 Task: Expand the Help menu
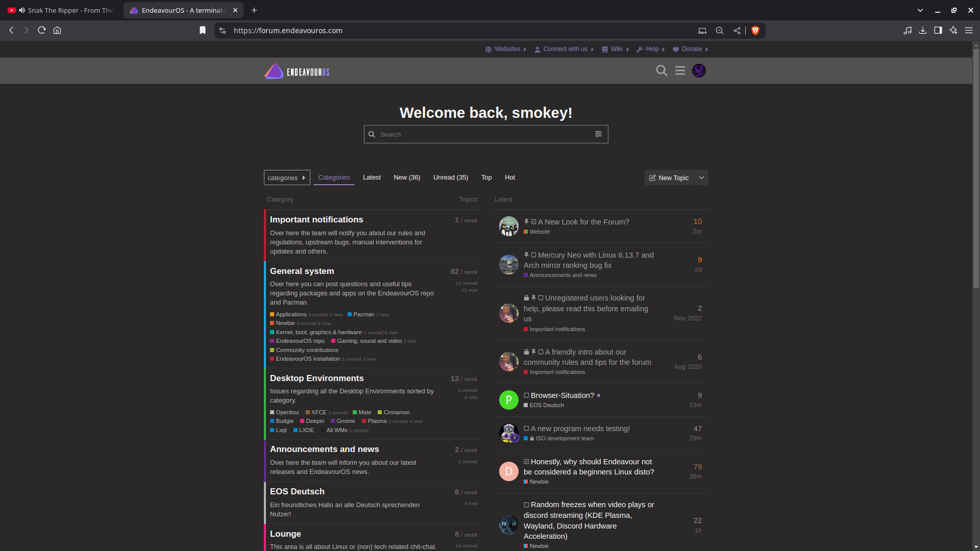(x=651, y=49)
